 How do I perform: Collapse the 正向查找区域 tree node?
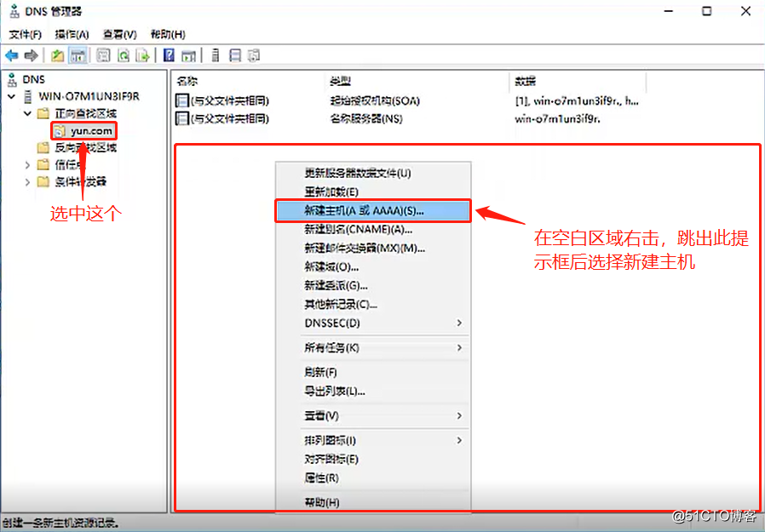click(x=27, y=113)
